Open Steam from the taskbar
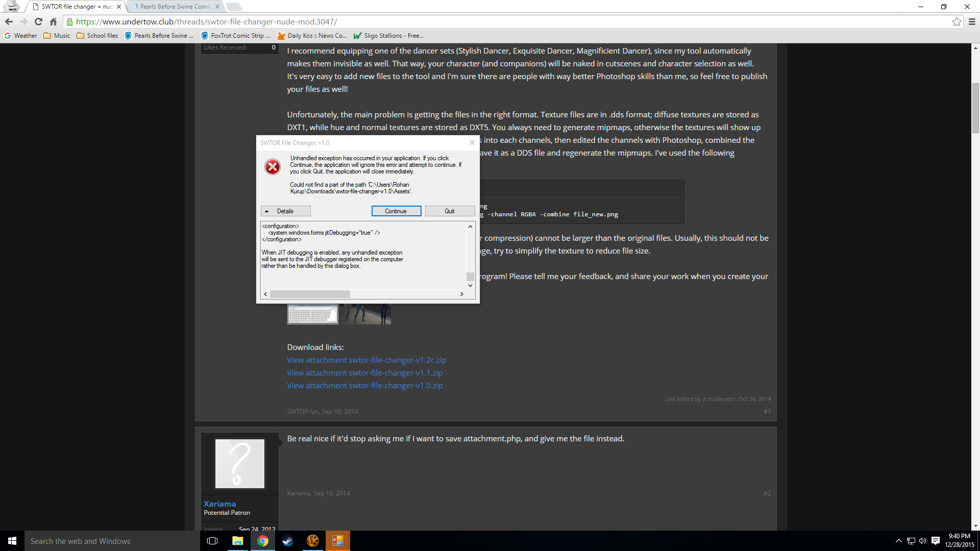The height and width of the screenshot is (551, 980). (x=287, y=541)
